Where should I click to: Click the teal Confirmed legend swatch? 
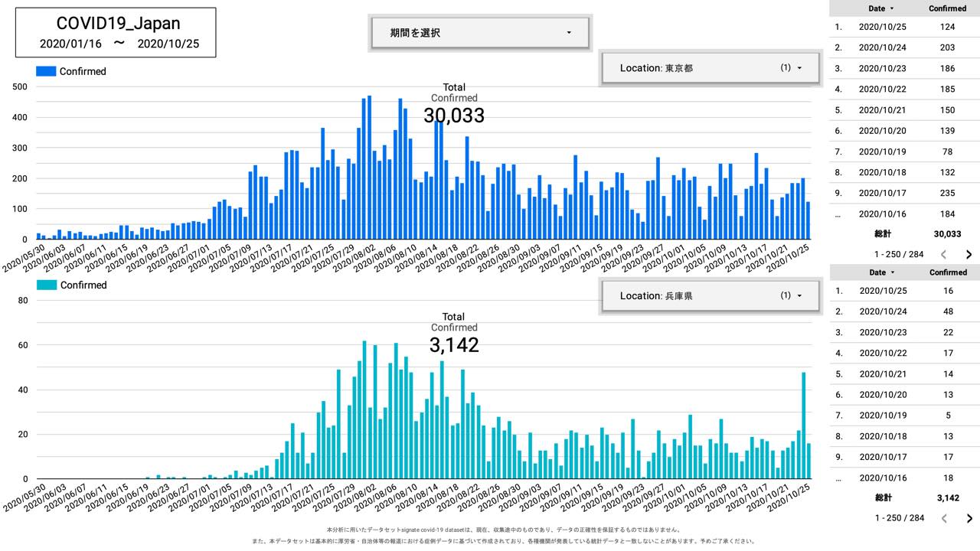coord(46,285)
